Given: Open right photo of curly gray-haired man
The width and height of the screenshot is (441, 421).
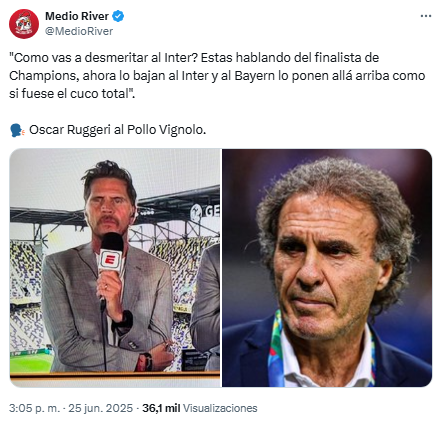Looking at the screenshot, I should [327, 268].
